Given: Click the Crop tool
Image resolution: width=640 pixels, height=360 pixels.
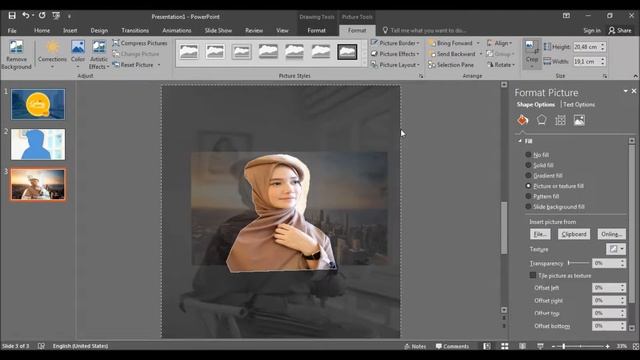Looking at the screenshot, I should tap(532, 54).
